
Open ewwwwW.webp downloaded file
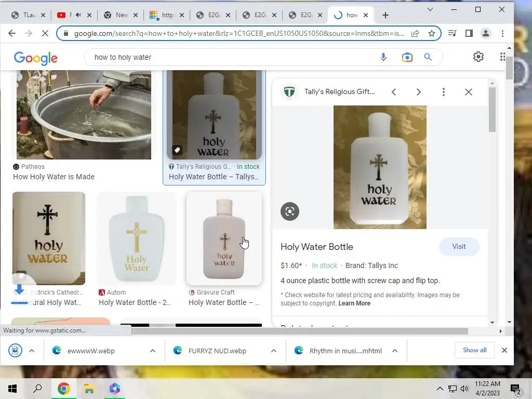coord(90,351)
